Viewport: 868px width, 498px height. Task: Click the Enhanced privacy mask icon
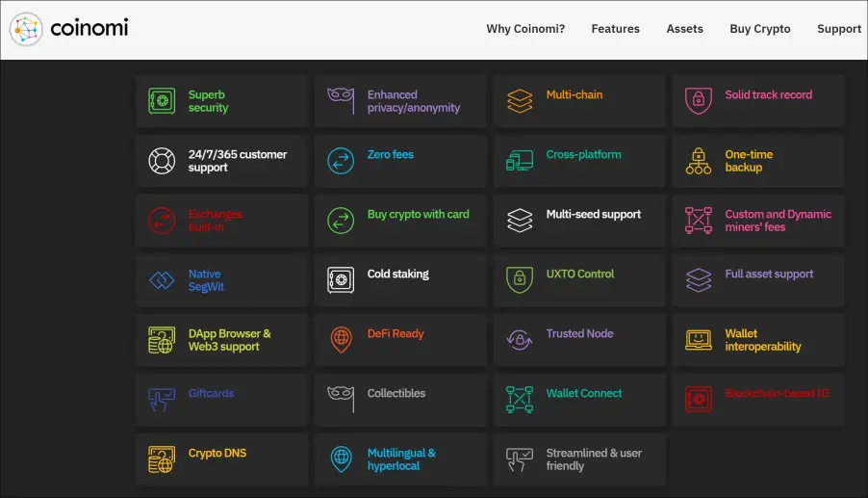click(x=341, y=101)
